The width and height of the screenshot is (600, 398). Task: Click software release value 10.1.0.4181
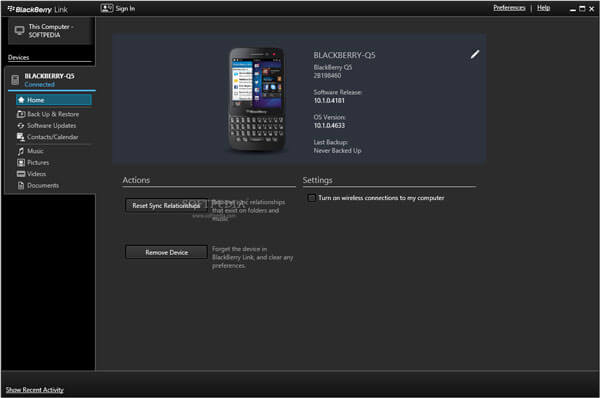tap(329, 101)
